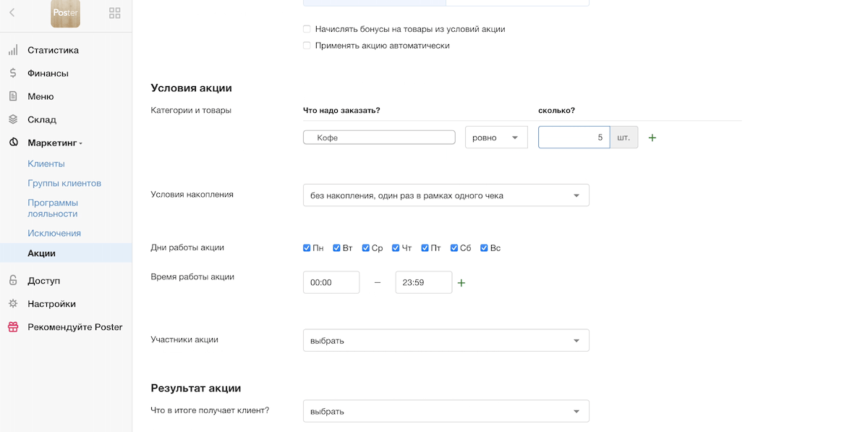Click the Склад layers icon
Image resolution: width=868 pixels, height=432 pixels.
(x=13, y=119)
